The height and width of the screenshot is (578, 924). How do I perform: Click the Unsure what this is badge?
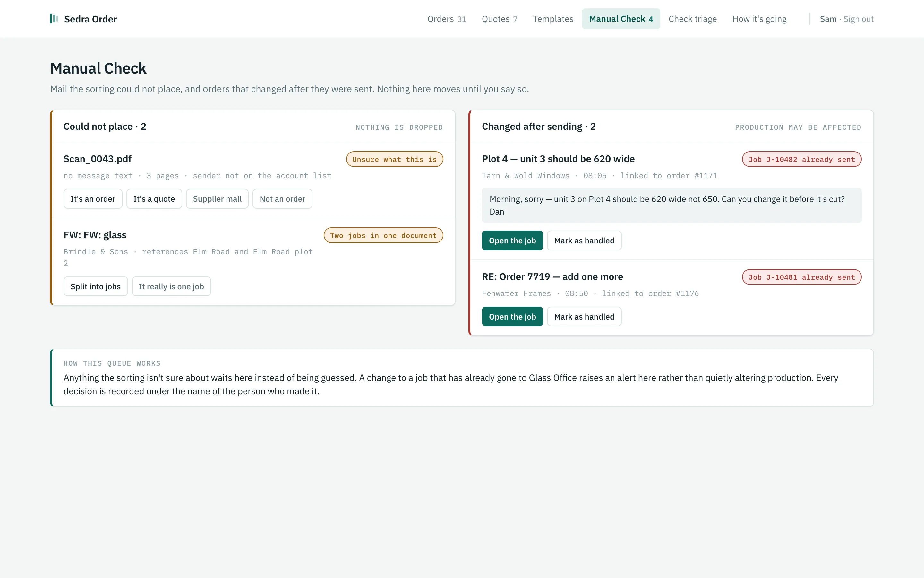[394, 159]
